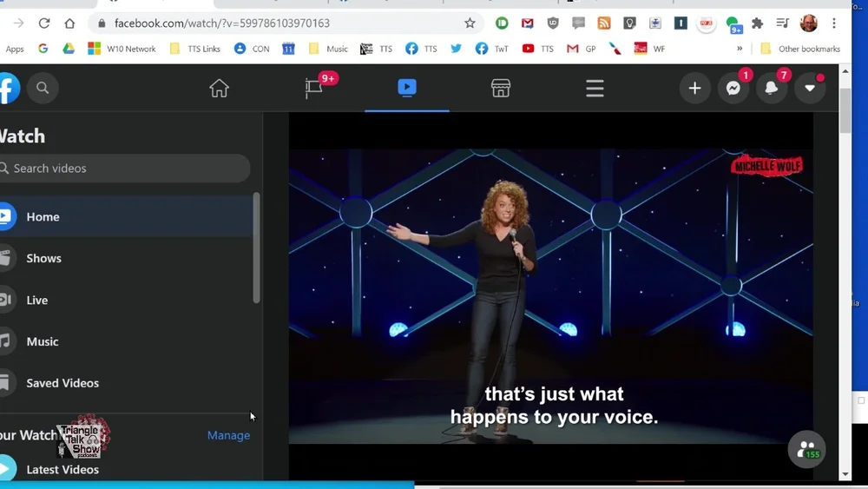Click the shield extension icon

pyautogui.click(x=552, y=23)
